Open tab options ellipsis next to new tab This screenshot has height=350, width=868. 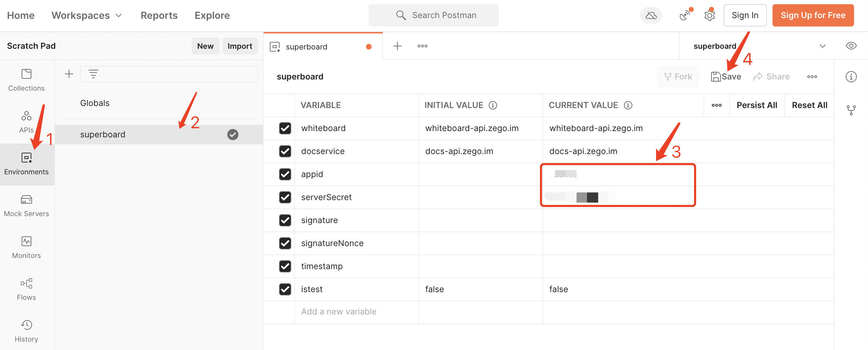pos(422,46)
